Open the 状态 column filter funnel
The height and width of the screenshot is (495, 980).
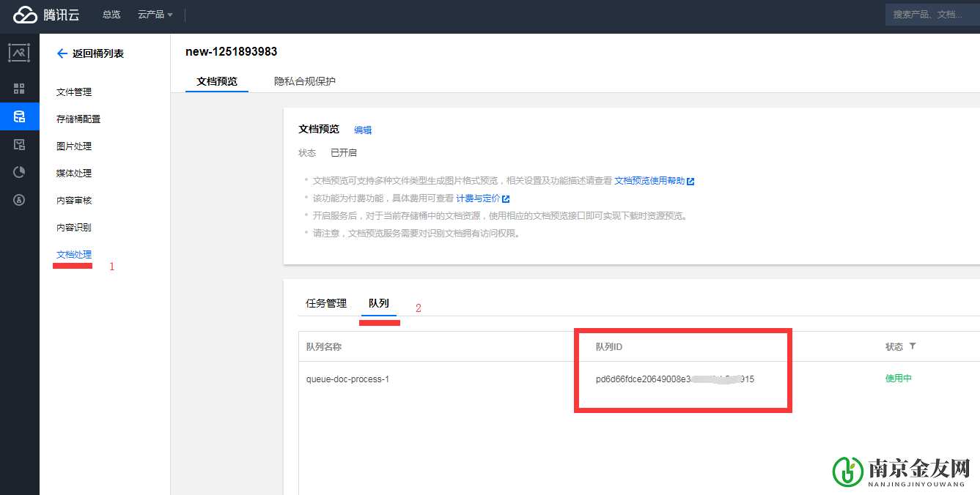913,346
